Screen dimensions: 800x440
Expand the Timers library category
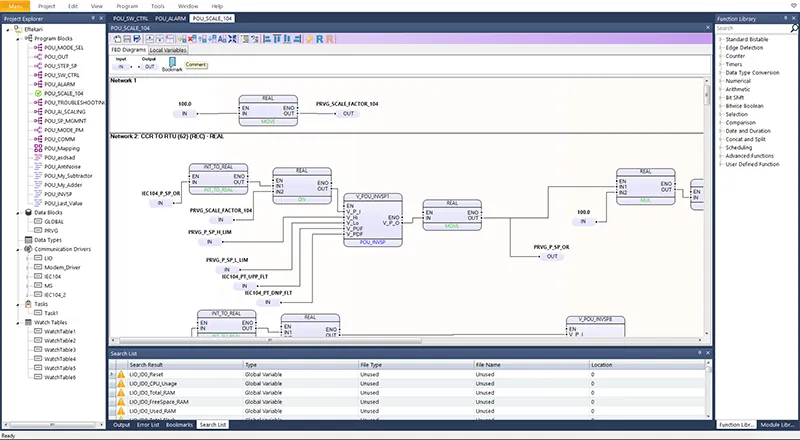point(720,64)
